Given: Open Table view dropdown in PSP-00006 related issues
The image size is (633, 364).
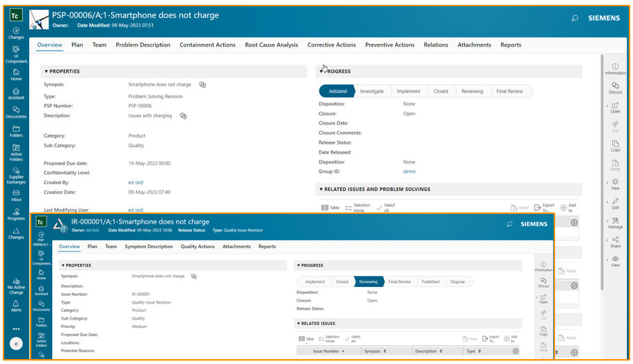Looking at the screenshot, I should (330, 208).
